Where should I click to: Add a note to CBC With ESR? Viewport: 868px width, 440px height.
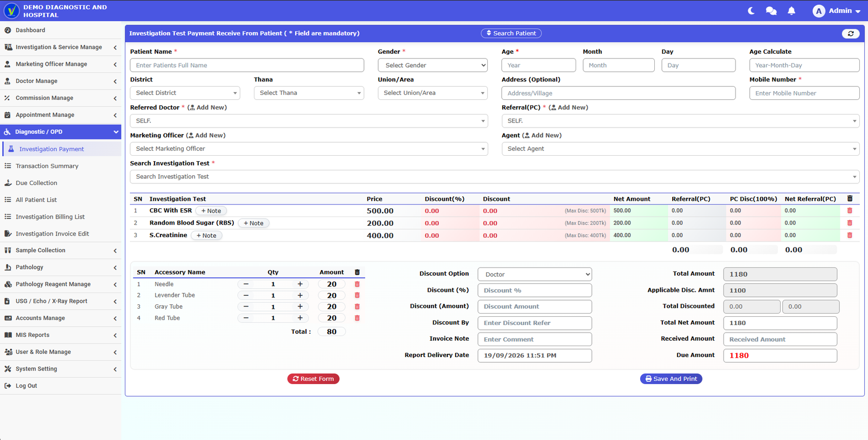(211, 211)
